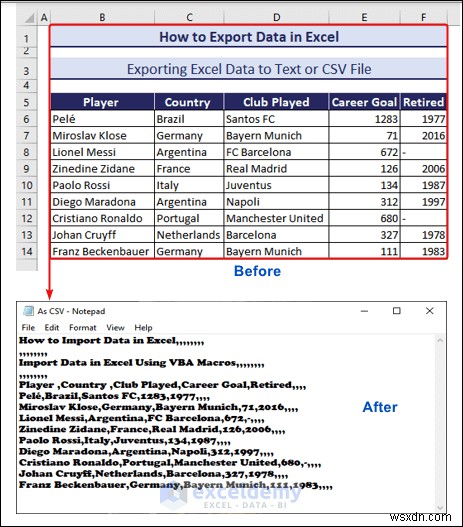Click the Select All corner triangle in Excel
This screenshot has height=527, width=463.
[29, 17]
